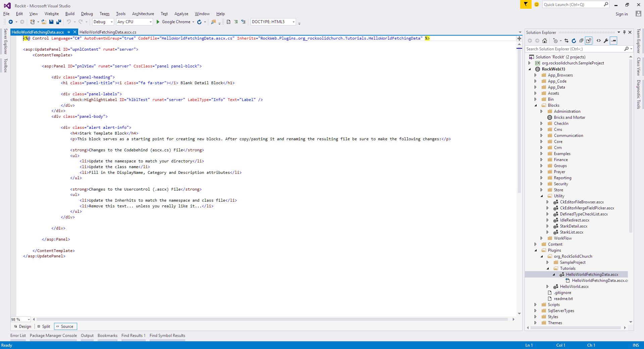Open the Build menu
The height and width of the screenshot is (349, 644).
(x=70, y=14)
